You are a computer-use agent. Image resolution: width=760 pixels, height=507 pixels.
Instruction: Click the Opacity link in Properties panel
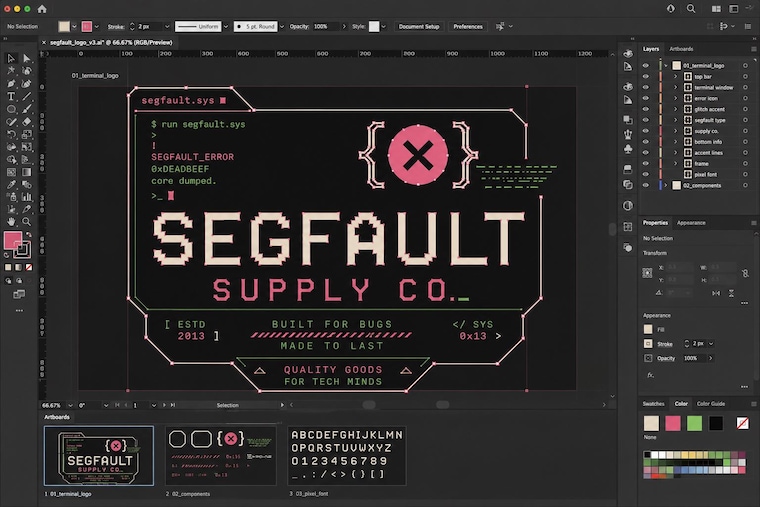tap(665, 358)
